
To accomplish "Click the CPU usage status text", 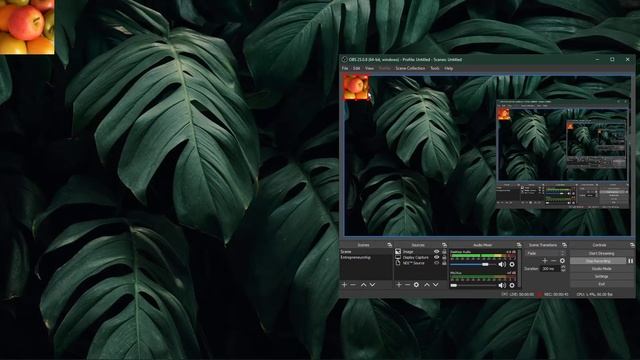I will (595, 294).
